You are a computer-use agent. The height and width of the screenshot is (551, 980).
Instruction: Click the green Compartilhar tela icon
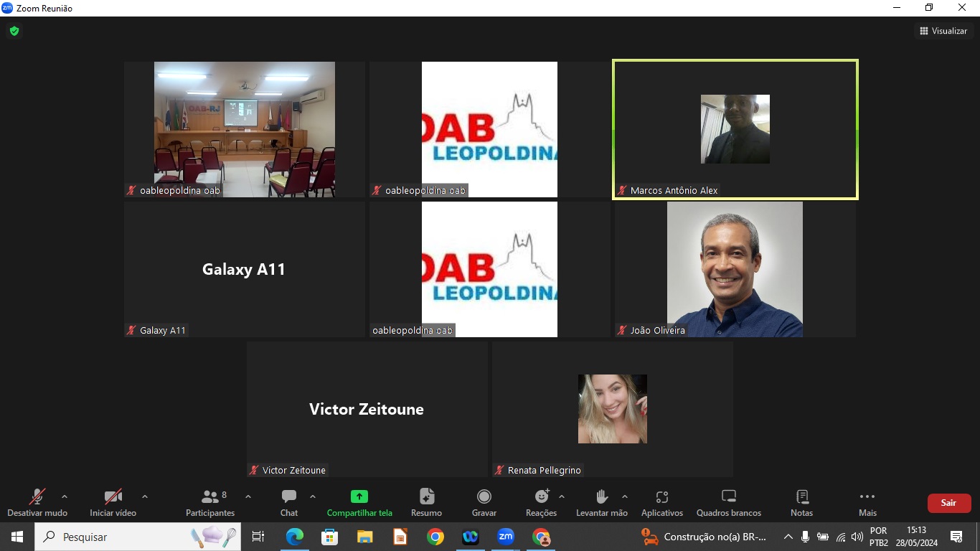pos(359,496)
